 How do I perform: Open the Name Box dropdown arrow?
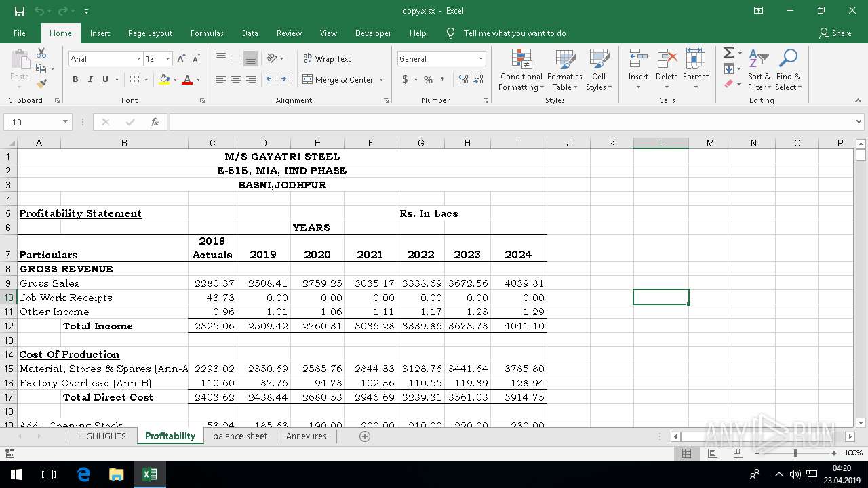point(66,122)
